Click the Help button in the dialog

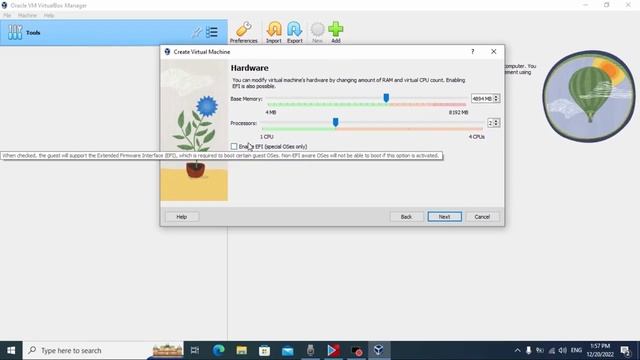pyautogui.click(x=182, y=217)
